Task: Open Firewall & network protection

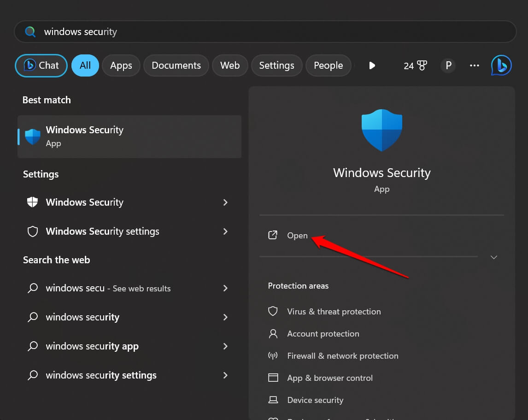Action: click(342, 356)
